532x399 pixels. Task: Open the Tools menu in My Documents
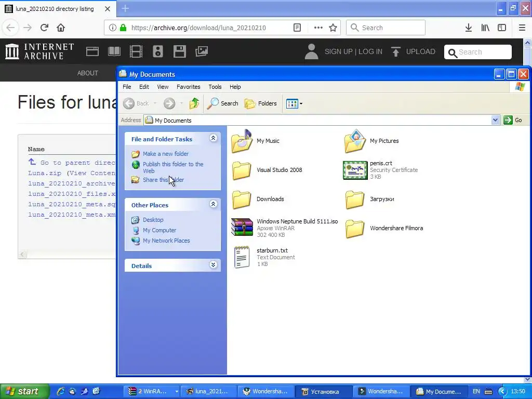click(x=215, y=87)
